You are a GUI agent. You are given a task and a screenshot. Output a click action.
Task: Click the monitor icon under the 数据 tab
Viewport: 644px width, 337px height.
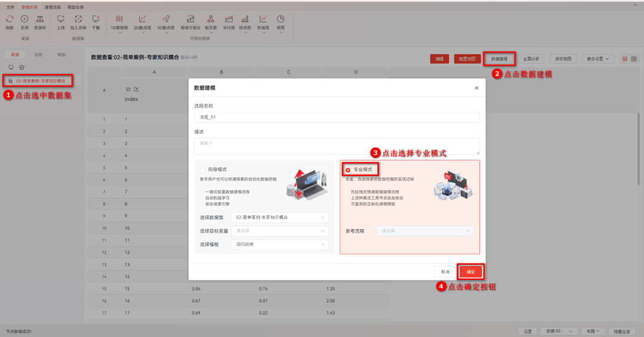point(11,67)
